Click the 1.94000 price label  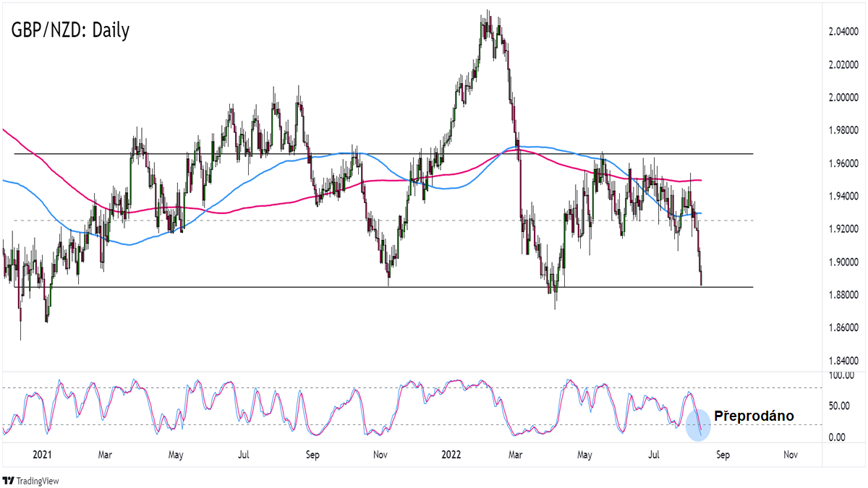tap(844, 197)
